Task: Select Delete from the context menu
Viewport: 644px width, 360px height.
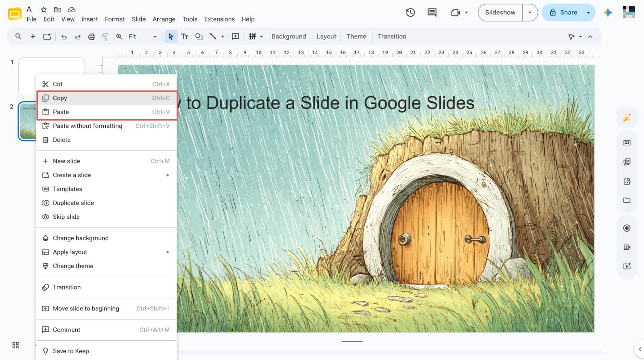Action: pos(106,140)
